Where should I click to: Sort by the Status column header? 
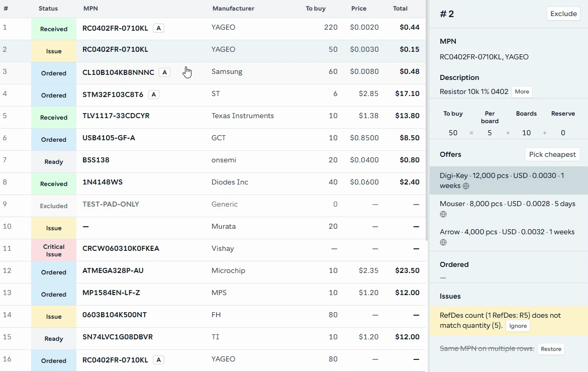tap(48, 8)
